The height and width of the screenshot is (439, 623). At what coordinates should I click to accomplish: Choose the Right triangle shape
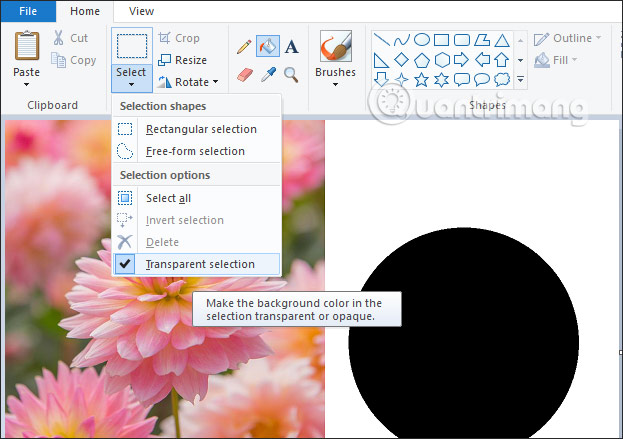(381, 60)
